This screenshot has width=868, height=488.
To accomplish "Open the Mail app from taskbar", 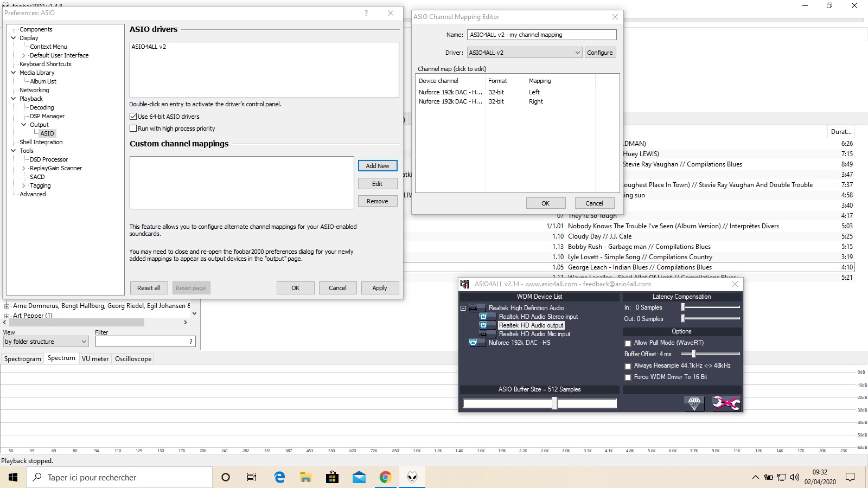I will pos(359,477).
